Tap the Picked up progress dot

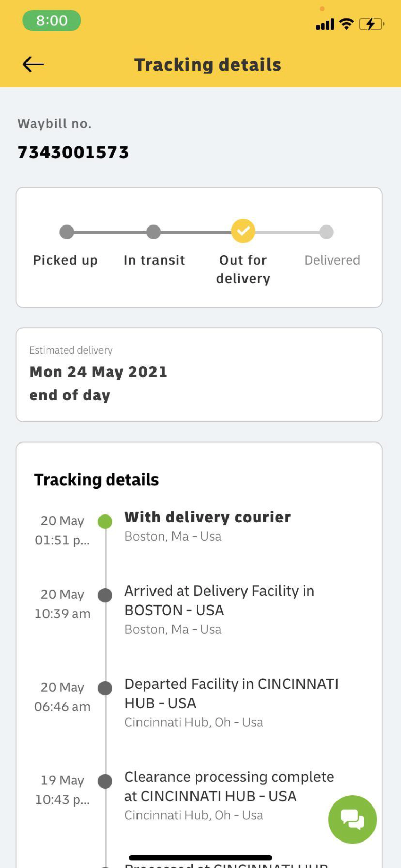tap(67, 232)
